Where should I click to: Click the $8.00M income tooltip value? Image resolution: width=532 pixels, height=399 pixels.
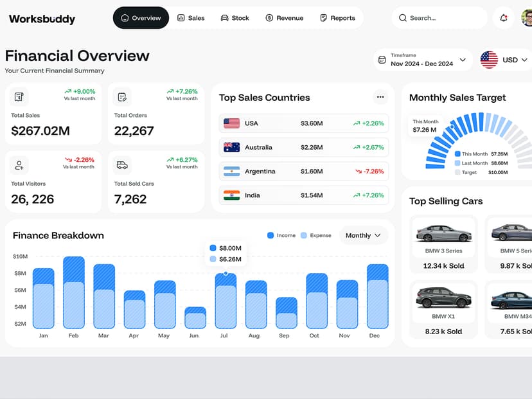pyautogui.click(x=231, y=248)
